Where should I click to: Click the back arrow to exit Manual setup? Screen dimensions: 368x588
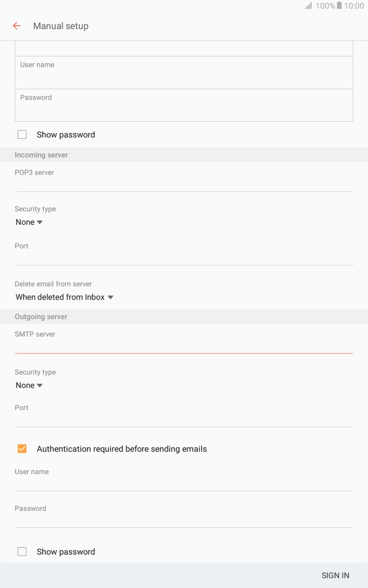pyautogui.click(x=17, y=25)
